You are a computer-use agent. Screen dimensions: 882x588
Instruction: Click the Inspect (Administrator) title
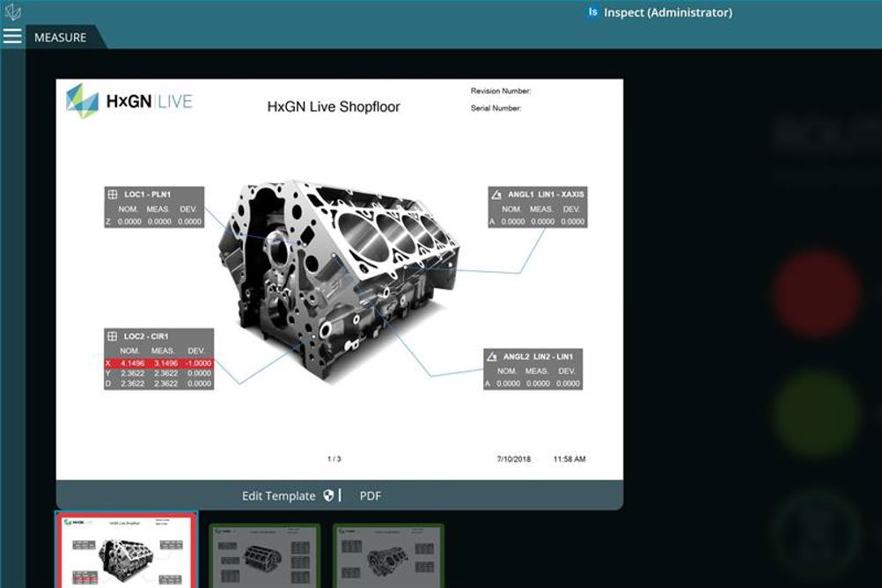(668, 12)
